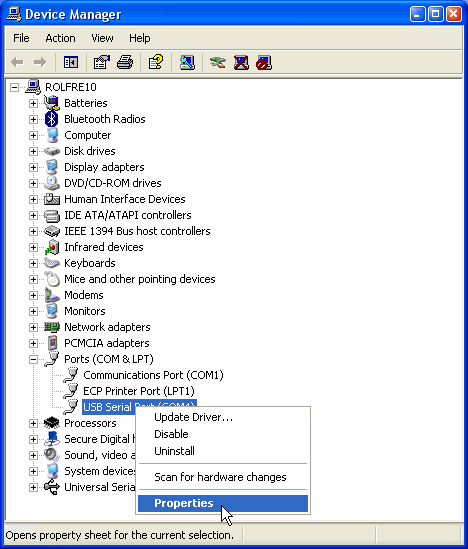Click the ROLFRE10 computer icon
This screenshot has height=549, width=468.
pyautogui.click(x=33, y=87)
